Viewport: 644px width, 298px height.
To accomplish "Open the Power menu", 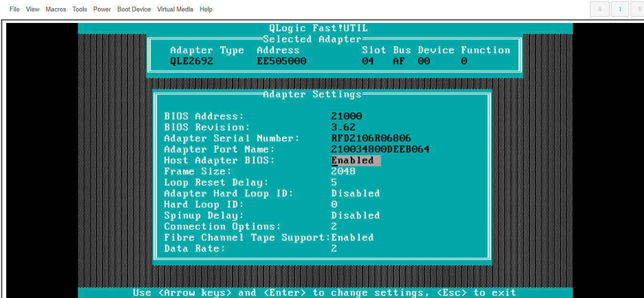I will pyautogui.click(x=102, y=9).
